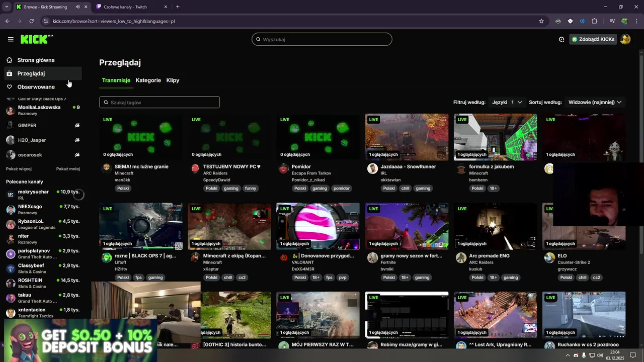644x362 pixels.
Task: Select the Transmisje tab
Action: (x=116, y=80)
